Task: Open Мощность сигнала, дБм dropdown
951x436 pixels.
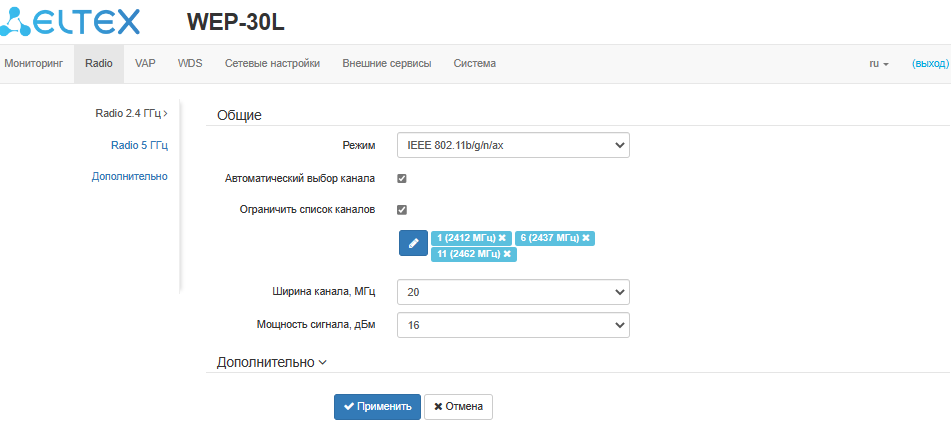Action: click(x=513, y=325)
